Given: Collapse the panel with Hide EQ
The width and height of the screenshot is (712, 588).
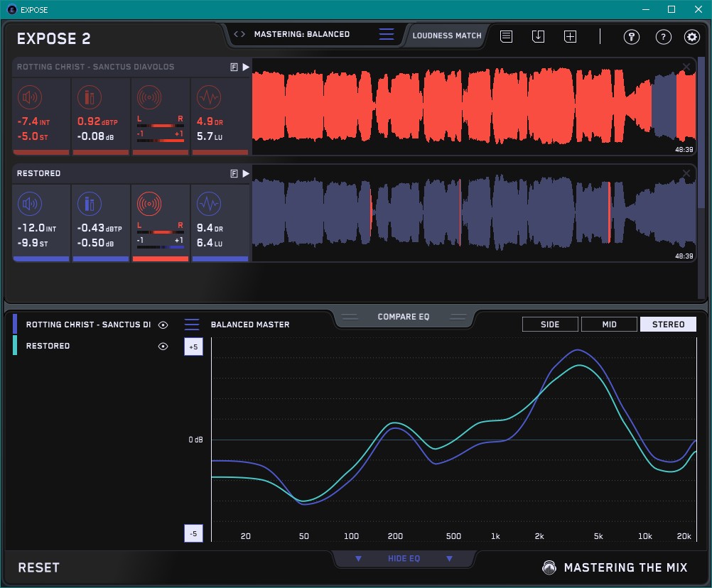Looking at the screenshot, I should tap(404, 559).
